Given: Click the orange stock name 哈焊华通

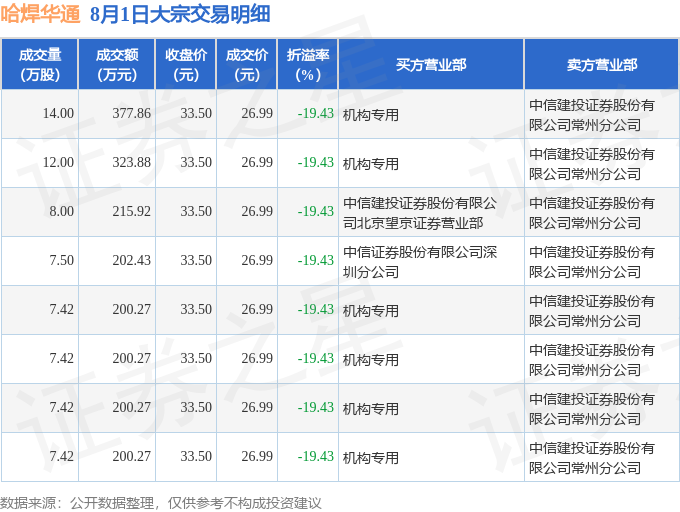Looking at the screenshot, I should (x=40, y=14).
